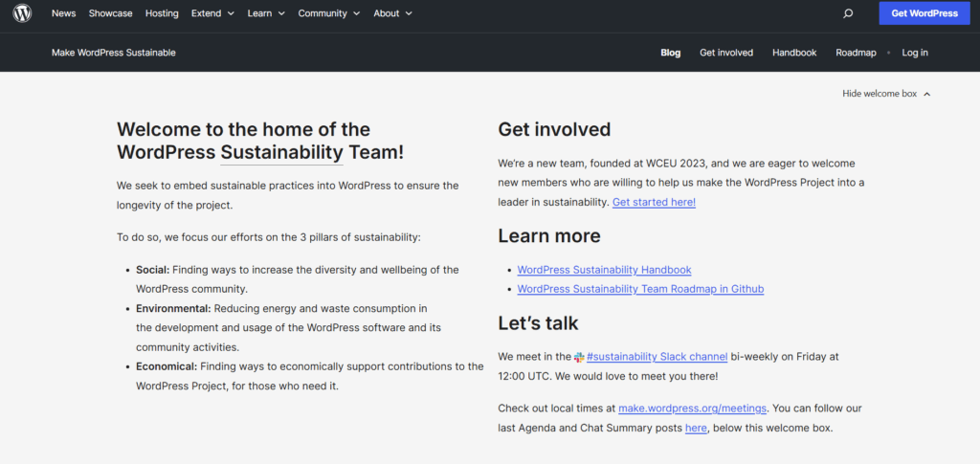The width and height of the screenshot is (980, 464).
Task: Open the #sustainability Slack channel link
Action: click(x=657, y=357)
